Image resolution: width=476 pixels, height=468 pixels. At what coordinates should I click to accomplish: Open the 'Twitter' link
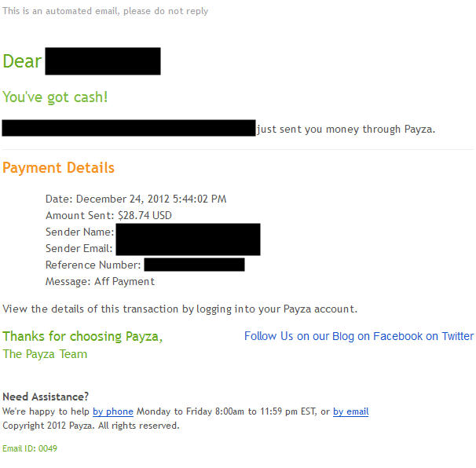point(457,336)
